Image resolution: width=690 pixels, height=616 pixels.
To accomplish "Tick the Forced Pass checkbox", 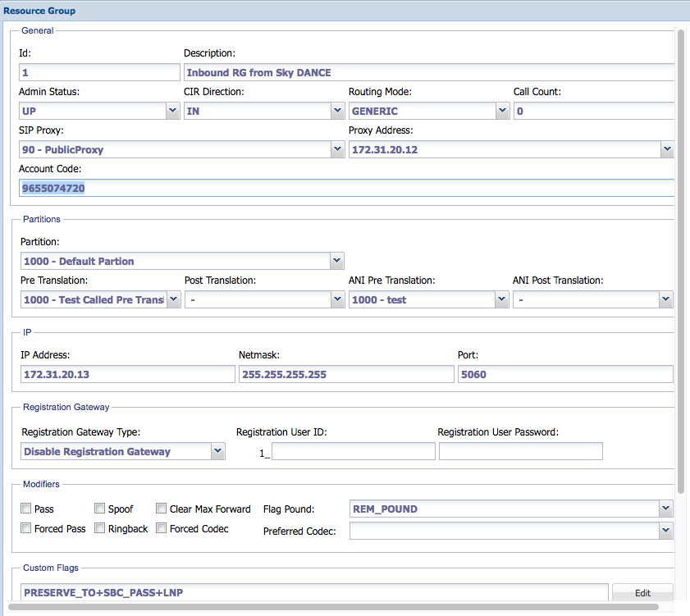I will [26, 528].
